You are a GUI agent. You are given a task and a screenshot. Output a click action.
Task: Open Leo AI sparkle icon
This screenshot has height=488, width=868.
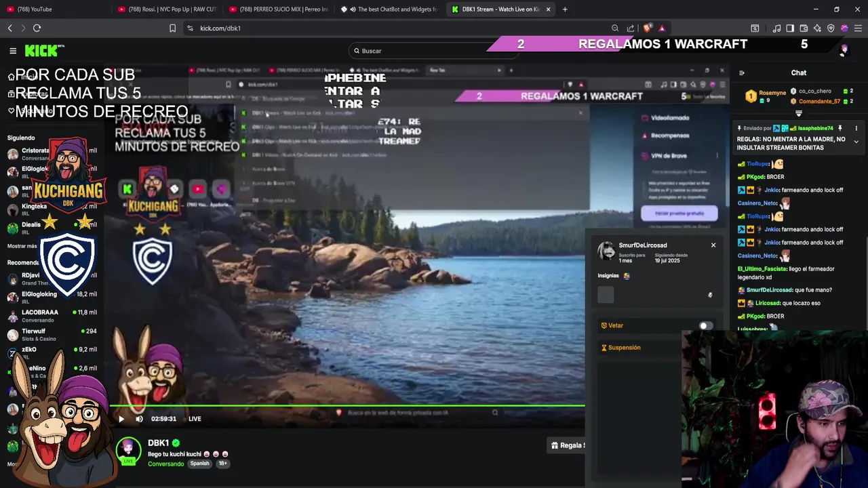click(x=817, y=28)
